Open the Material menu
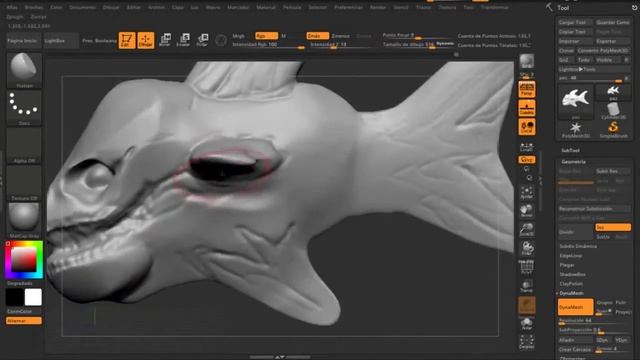 266,7
